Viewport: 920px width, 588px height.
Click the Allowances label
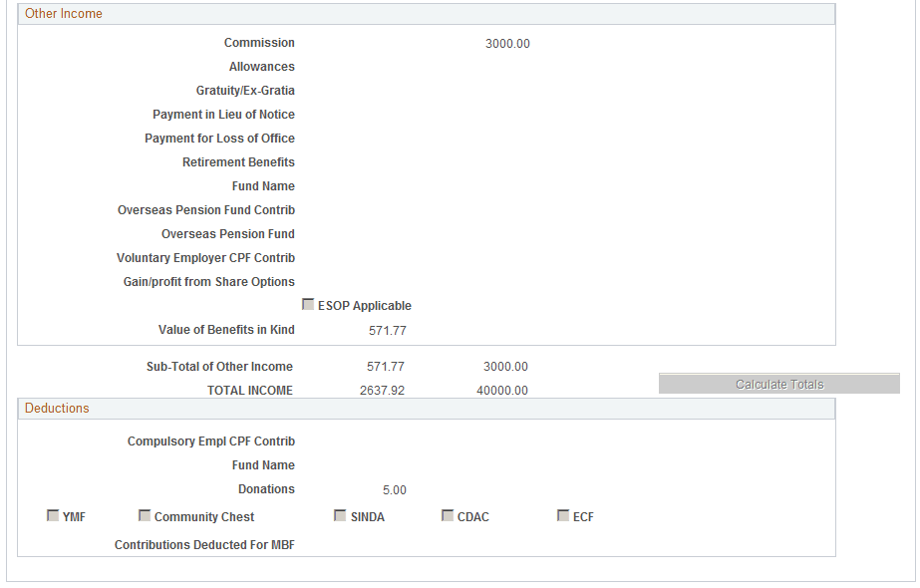pyautogui.click(x=262, y=67)
